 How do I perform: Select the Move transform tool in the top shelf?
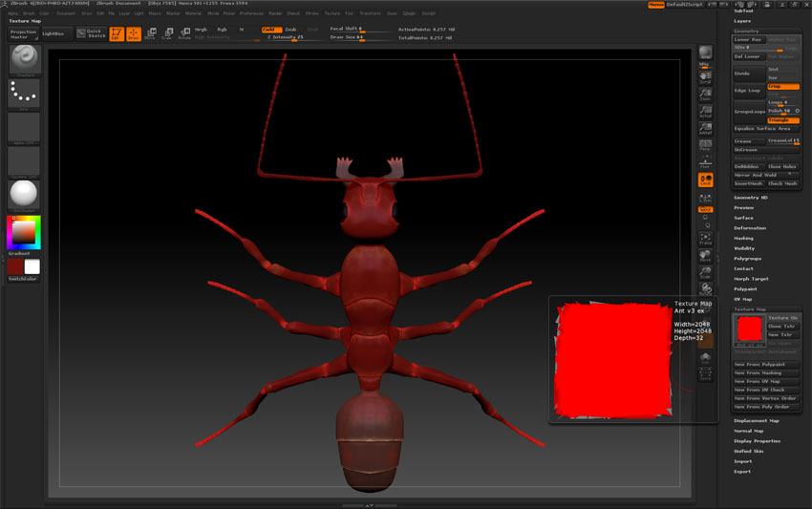click(x=150, y=34)
